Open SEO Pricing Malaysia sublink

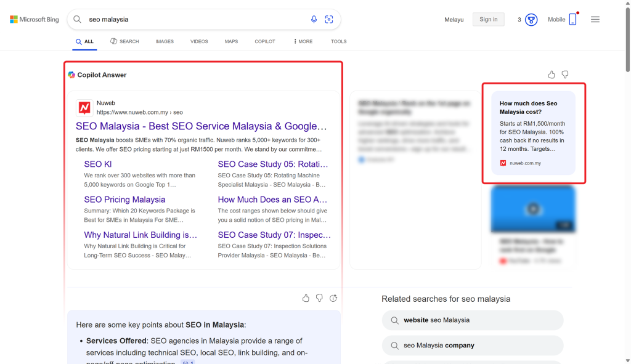[124, 200]
